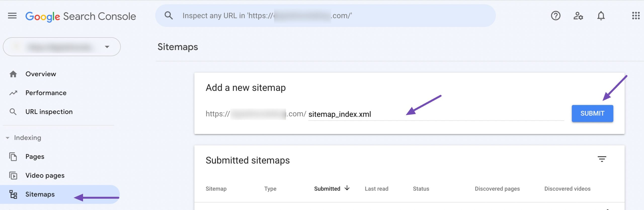Viewport: 644px width, 210px height.
Task: Select Overview in the sidebar
Action: [x=40, y=74]
